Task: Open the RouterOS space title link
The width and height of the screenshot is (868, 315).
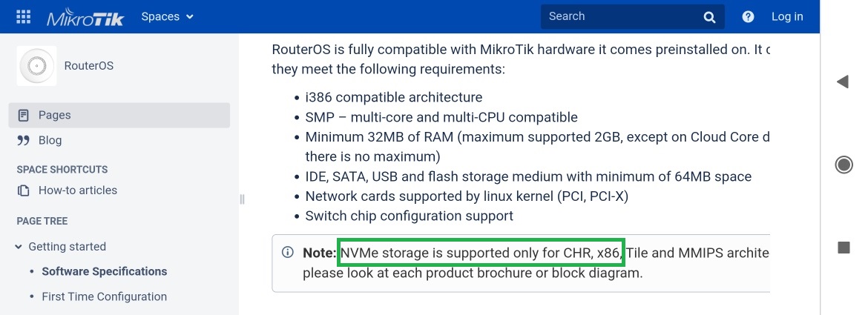Action: 89,66
